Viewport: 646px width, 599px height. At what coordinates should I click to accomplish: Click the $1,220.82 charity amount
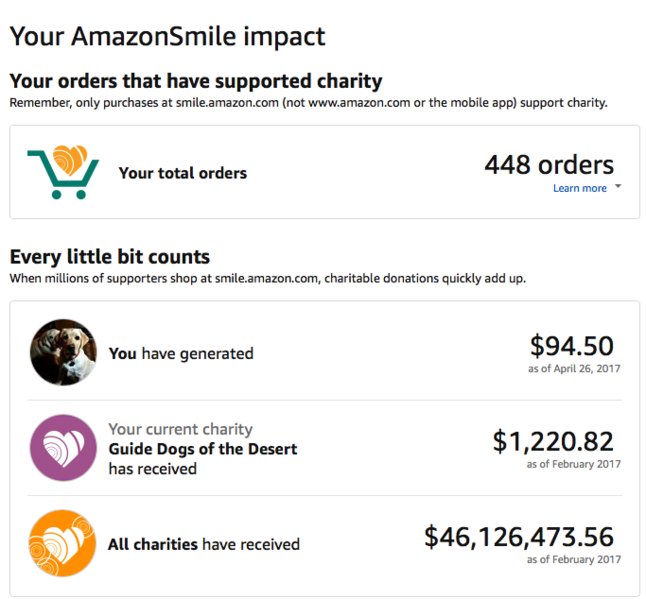tap(553, 441)
